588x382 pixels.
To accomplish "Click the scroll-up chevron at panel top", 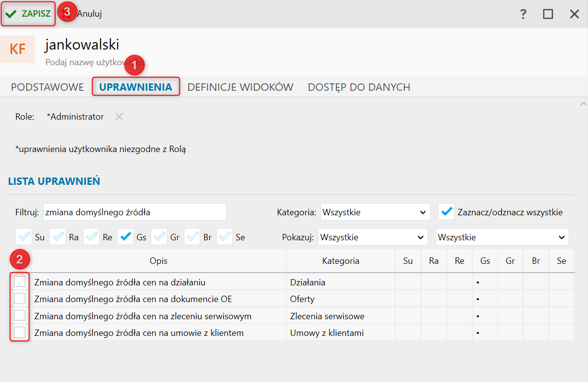I will (583, 104).
